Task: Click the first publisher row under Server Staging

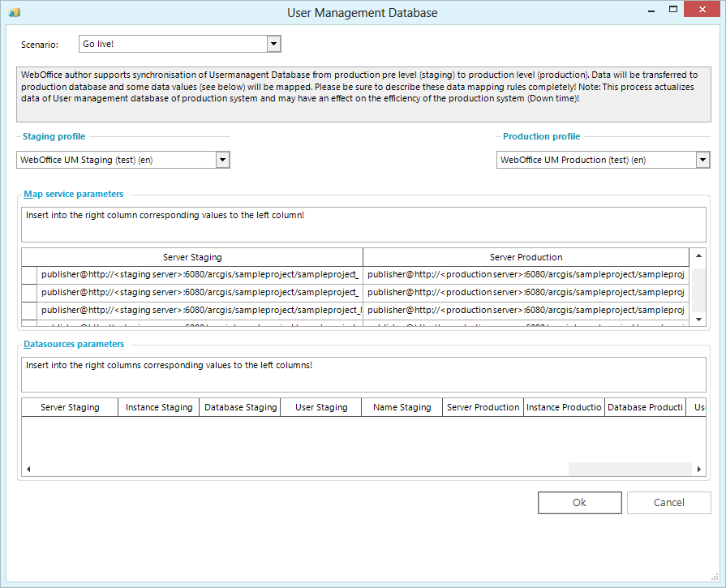Action: tap(192, 274)
